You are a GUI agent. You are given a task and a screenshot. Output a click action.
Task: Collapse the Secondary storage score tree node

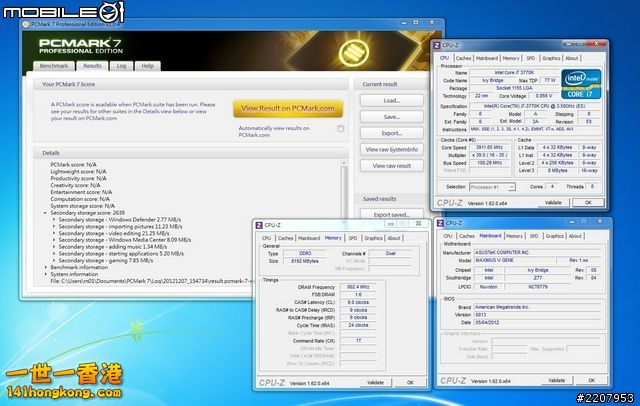45,213
